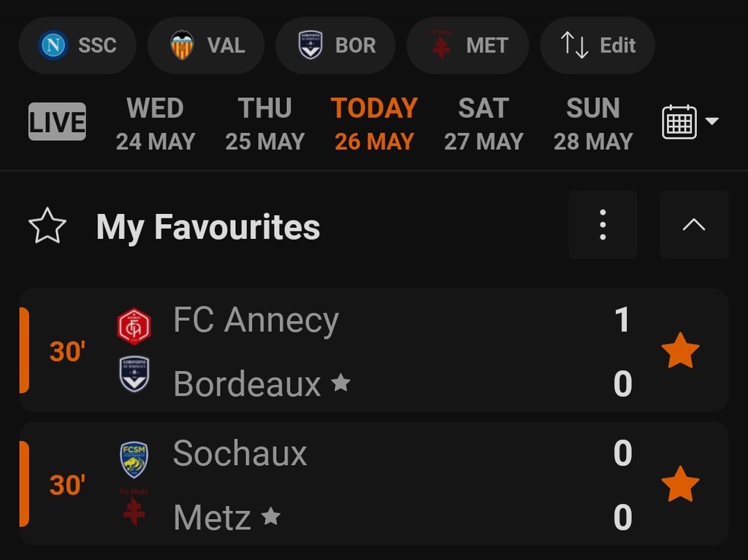This screenshot has width=748, height=560.
Task: Tap the Bordeaux crest in match row
Action: tap(134, 375)
